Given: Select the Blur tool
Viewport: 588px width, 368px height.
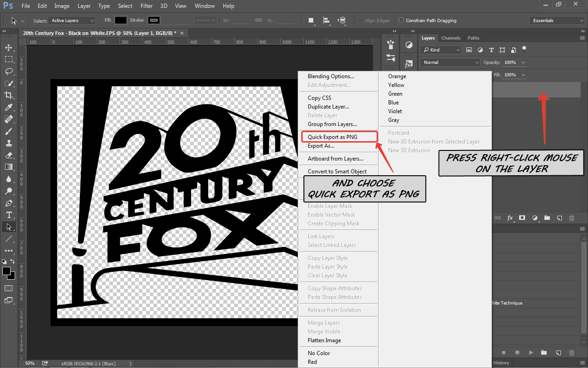Looking at the screenshot, I should pyautogui.click(x=9, y=179).
